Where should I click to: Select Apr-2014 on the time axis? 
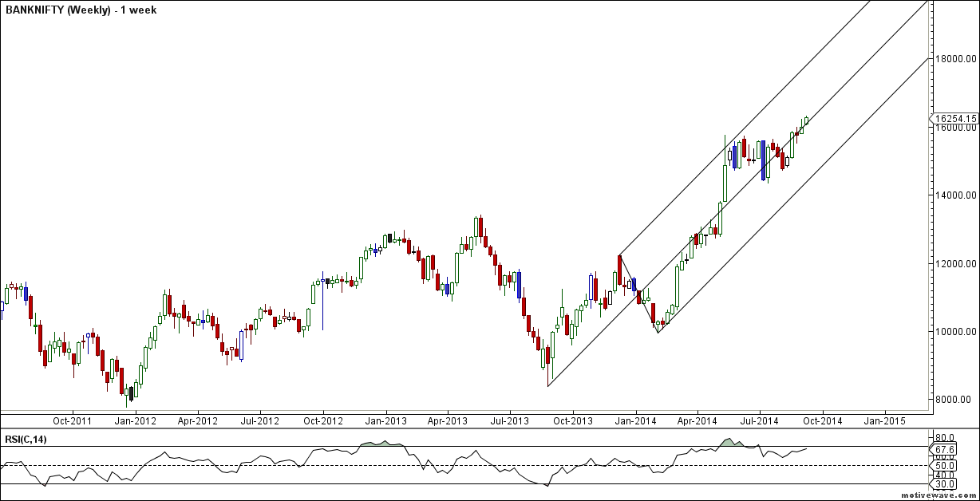coord(697,420)
